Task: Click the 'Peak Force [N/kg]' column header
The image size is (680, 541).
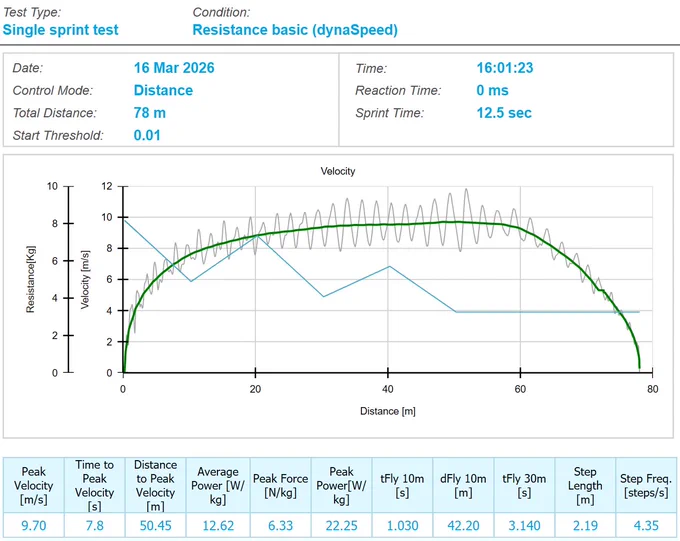Action: (281, 485)
